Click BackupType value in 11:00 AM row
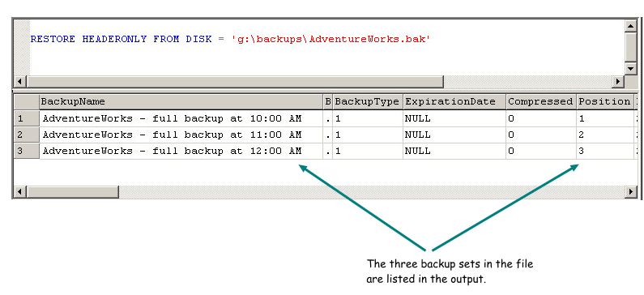Image resolution: width=644 pixels, height=295 pixels. click(367, 135)
